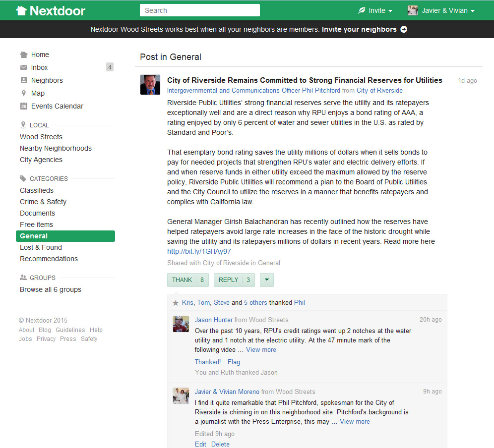494x448 pixels.
Task: Click Phil Pitchford's profile photo thumbnail
Action: 150,85
